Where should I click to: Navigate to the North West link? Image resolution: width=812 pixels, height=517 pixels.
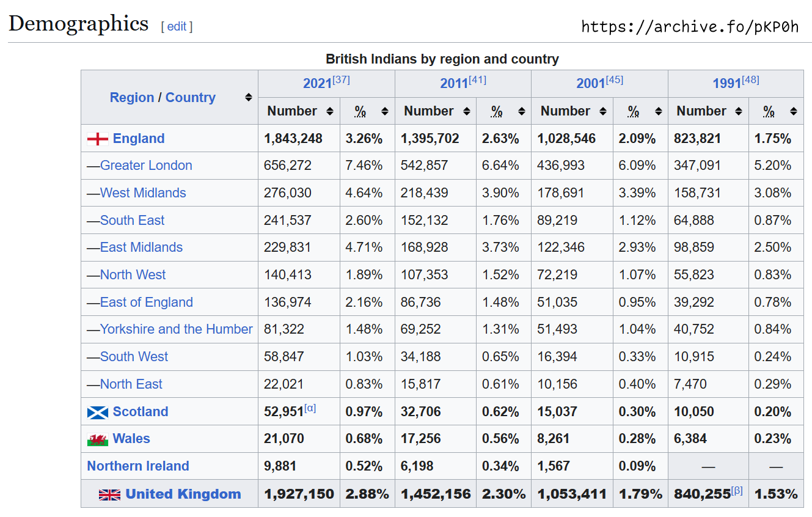pyautogui.click(x=133, y=275)
